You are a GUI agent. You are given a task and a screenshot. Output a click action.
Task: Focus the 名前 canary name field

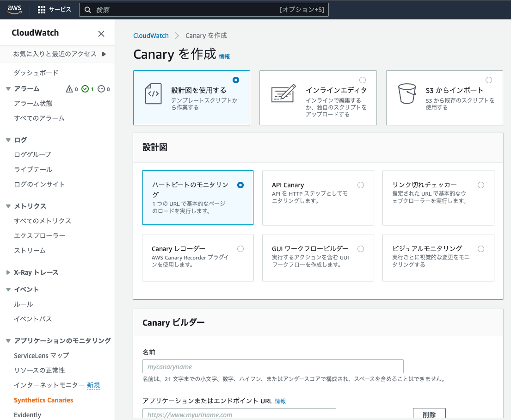[x=273, y=366]
